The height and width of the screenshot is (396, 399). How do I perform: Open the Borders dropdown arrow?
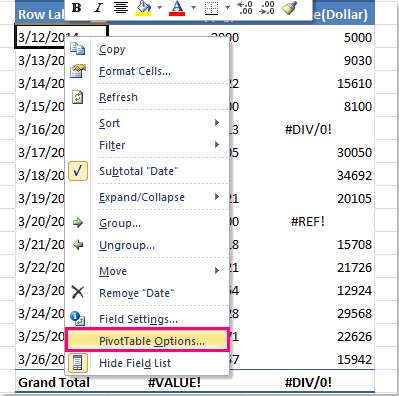click(x=228, y=7)
